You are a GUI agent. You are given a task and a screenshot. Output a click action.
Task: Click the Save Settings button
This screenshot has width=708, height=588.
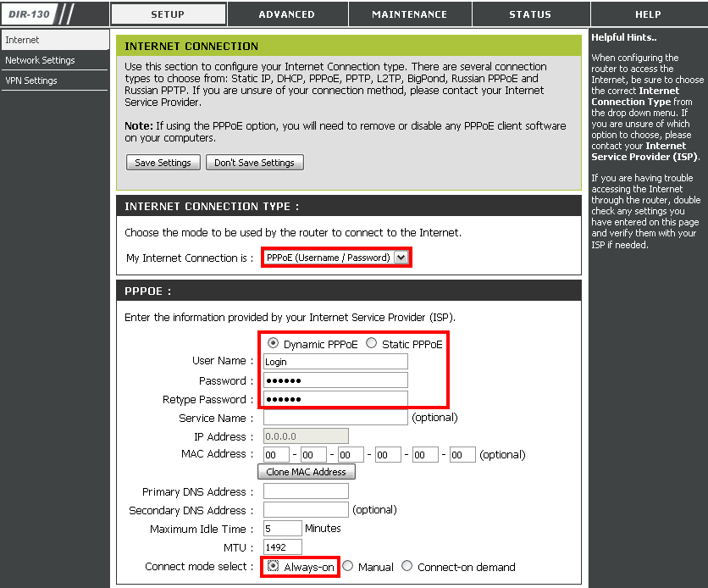[163, 163]
